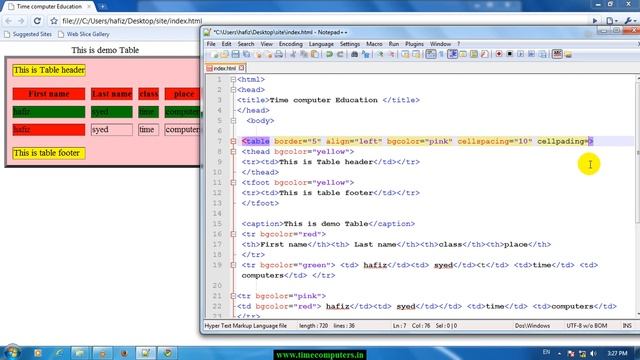Click the Windows Start button
The height and width of the screenshot is (360, 640).
(x=11, y=352)
